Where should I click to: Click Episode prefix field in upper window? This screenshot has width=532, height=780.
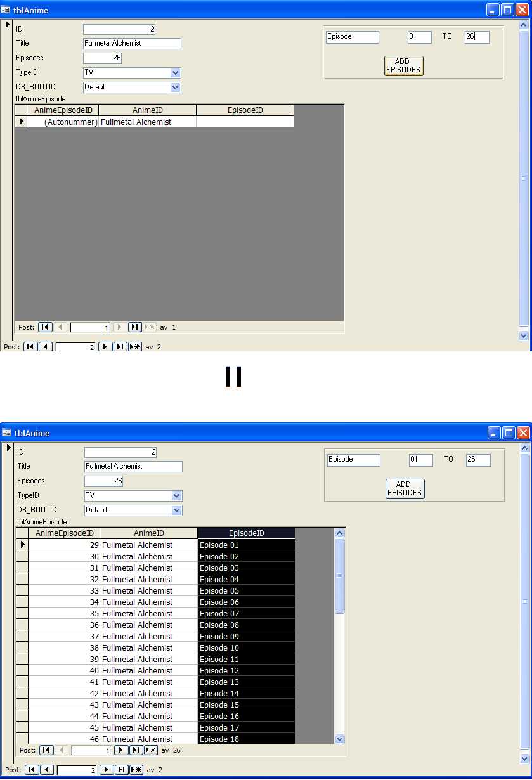[x=352, y=37]
